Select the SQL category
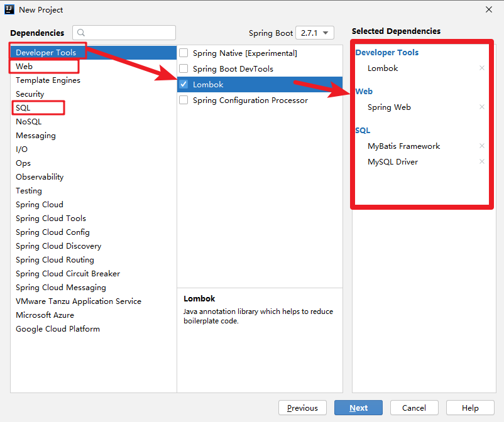The width and height of the screenshot is (504, 422). [94, 107]
